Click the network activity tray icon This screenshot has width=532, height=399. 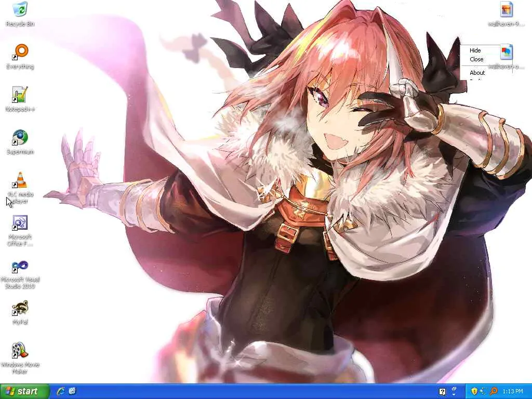pos(484,392)
